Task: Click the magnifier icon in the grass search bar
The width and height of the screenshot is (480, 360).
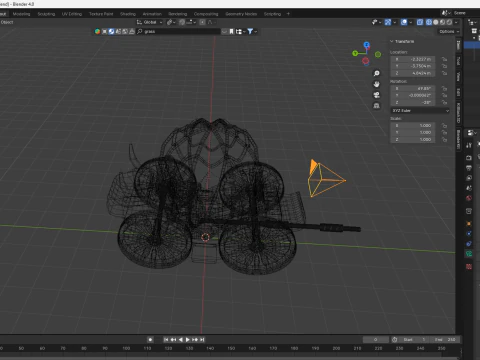Action: click(140, 31)
